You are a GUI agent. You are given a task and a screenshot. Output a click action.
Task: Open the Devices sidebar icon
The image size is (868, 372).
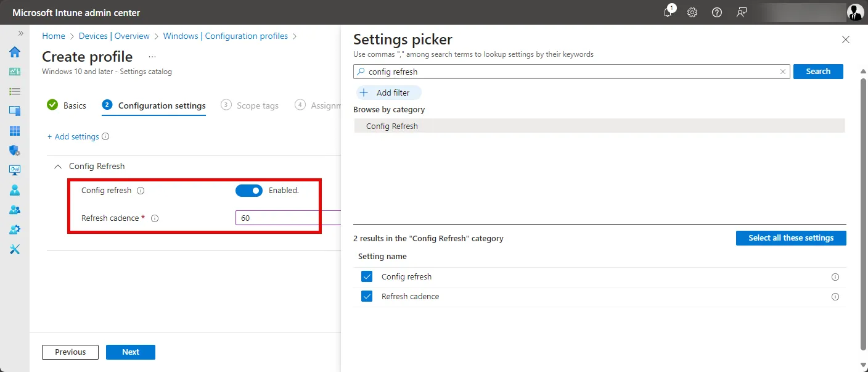(15, 111)
